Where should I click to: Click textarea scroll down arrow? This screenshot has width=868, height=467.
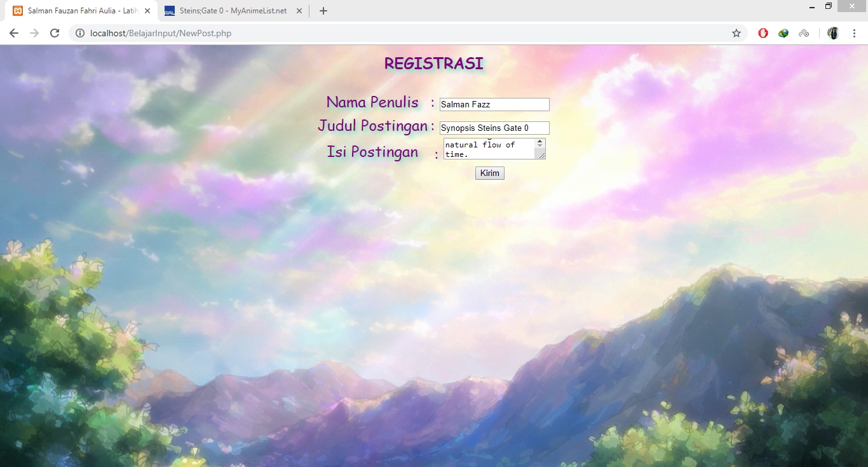click(x=540, y=146)
